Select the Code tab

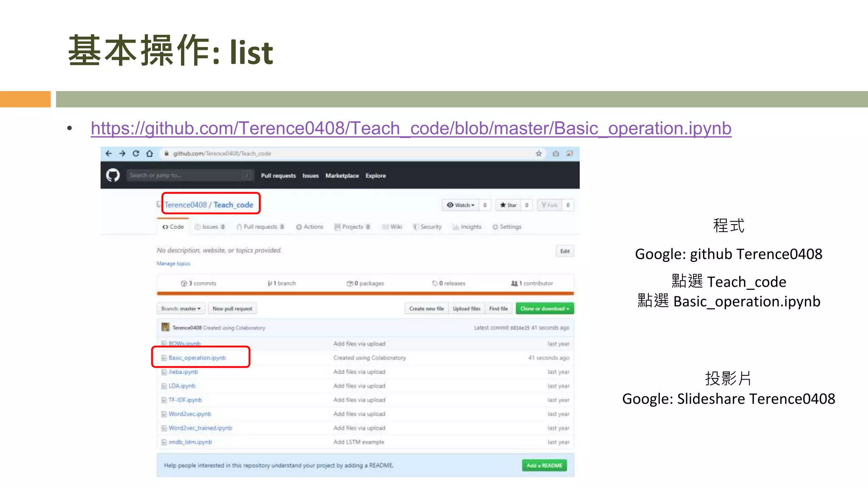coord(173,227)
